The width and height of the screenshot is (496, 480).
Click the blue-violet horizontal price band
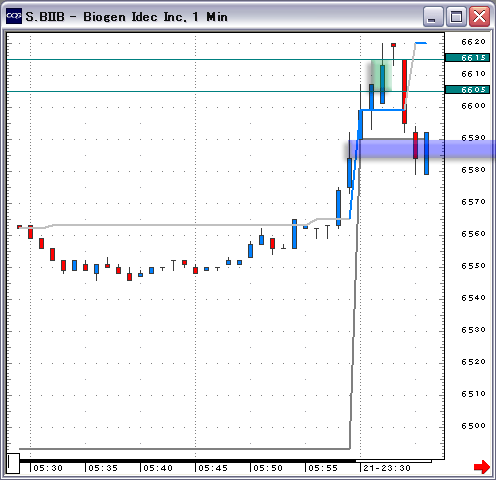coord(420,149)
